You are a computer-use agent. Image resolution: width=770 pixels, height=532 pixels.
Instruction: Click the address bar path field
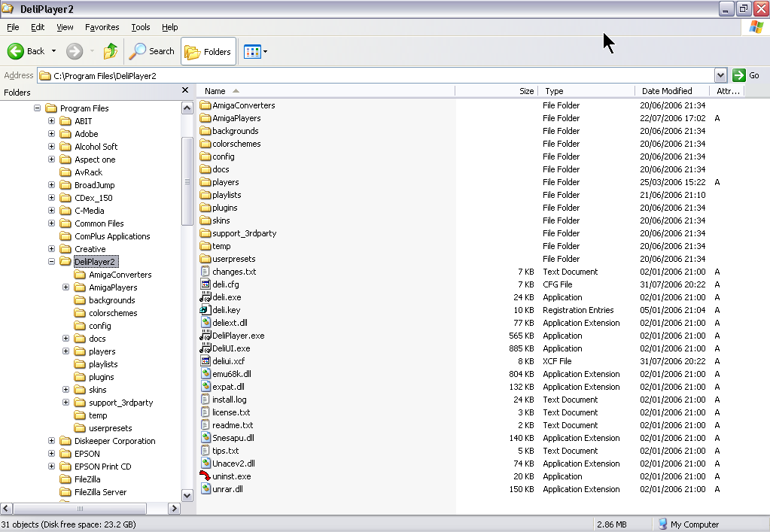pyautogui.click(x=376, y=75)
